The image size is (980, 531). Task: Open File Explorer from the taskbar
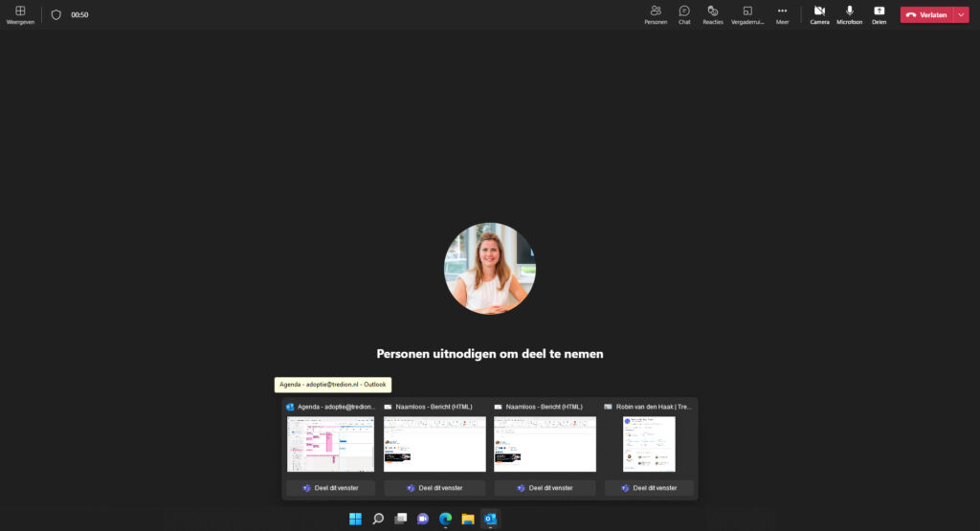[468, 519]
